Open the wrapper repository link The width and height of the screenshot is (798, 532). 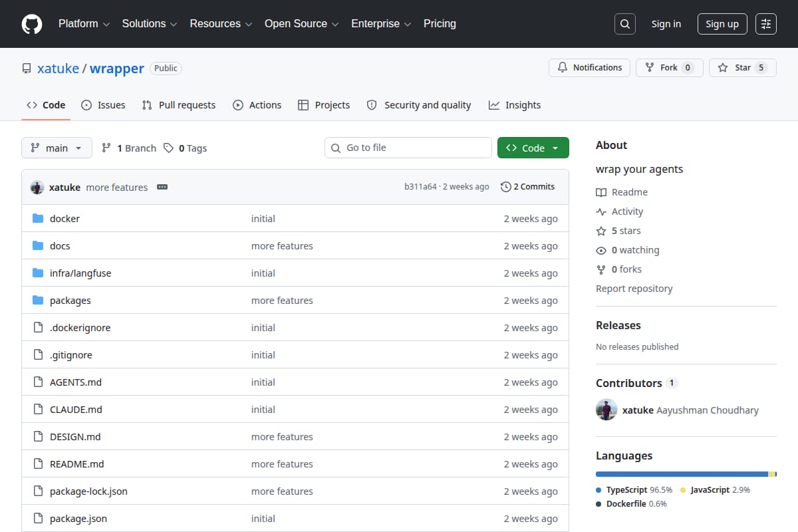click(117, 68)
